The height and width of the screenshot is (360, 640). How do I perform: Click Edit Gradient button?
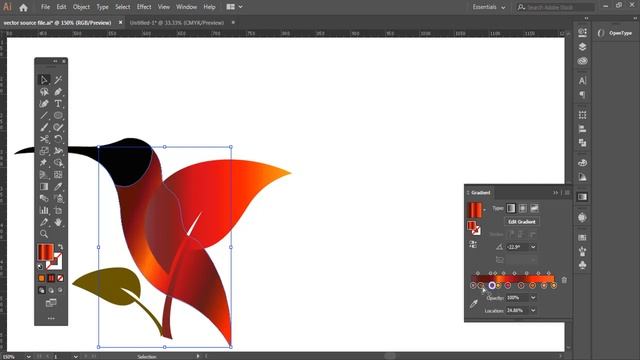click(522, 222)
